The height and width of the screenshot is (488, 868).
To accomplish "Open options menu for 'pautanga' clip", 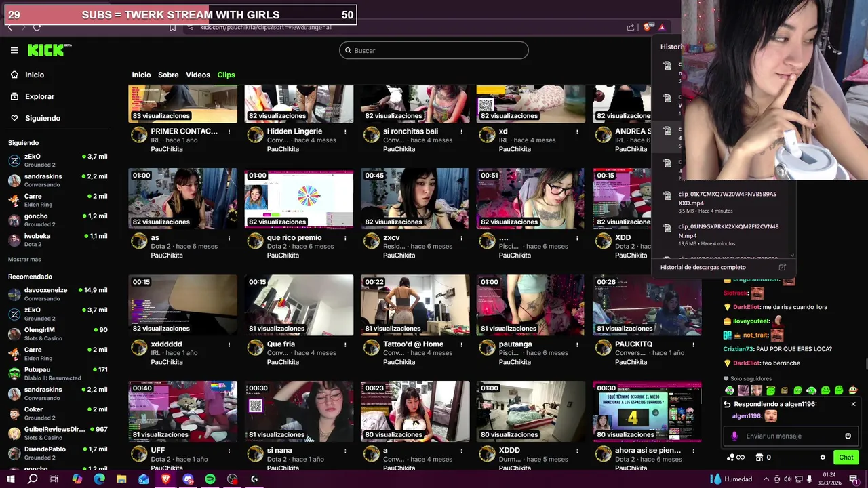I will (x=577, y=344).
